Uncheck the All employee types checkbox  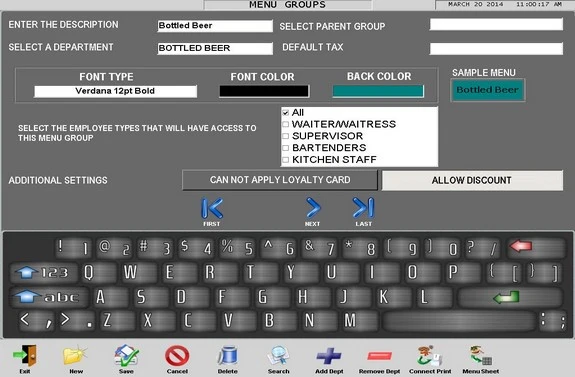[x=285, y=113]
